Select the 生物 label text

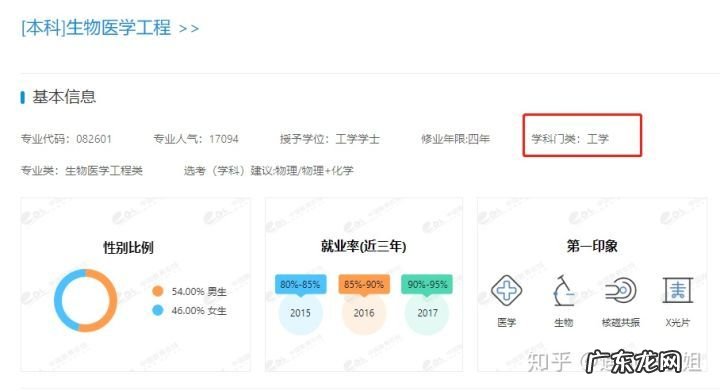coord(563,323)
